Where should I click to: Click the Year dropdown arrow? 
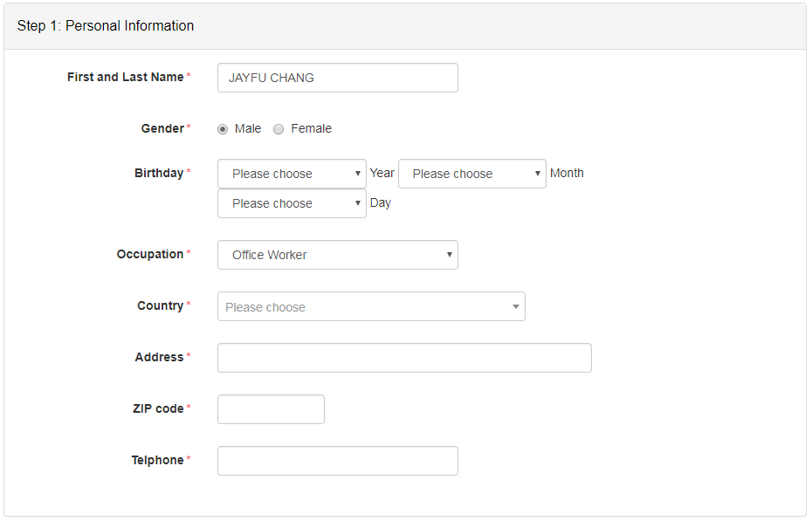tap(358, 174)
